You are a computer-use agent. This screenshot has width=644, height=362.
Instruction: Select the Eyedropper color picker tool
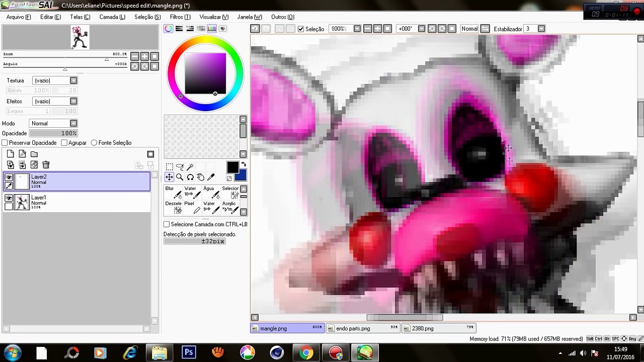click(x=211, y=177)
